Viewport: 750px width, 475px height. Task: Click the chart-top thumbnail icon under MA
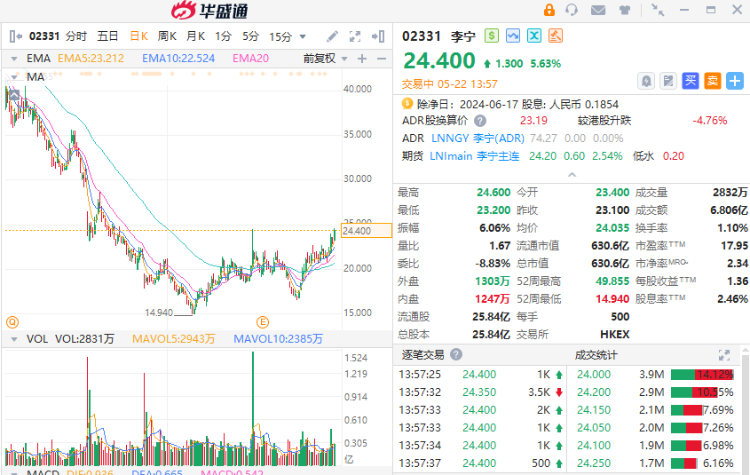coord(14,95)
